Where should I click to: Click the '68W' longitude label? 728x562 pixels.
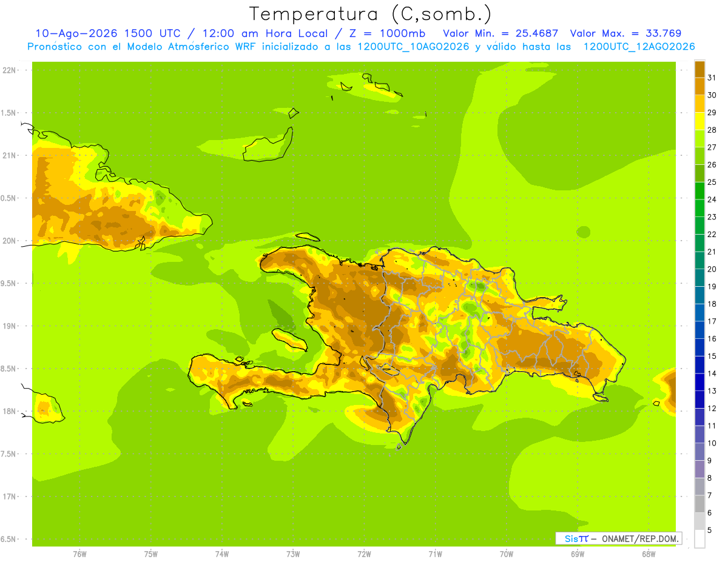point(648,554)
